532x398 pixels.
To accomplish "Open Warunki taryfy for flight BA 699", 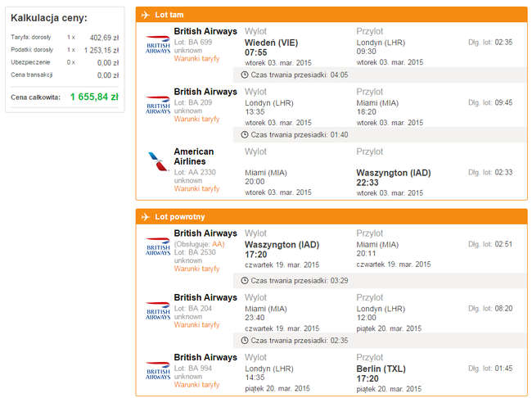I will click(196, 59).
